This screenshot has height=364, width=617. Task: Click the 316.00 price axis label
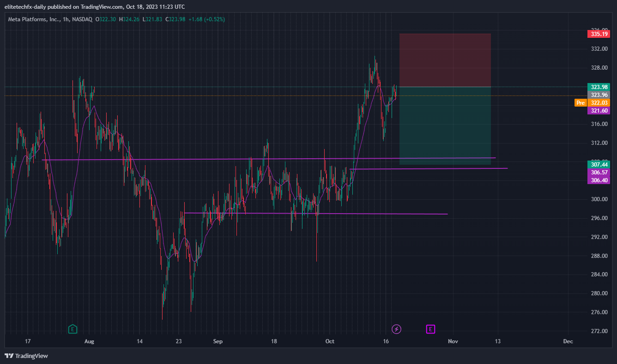[x=599, y=124]
